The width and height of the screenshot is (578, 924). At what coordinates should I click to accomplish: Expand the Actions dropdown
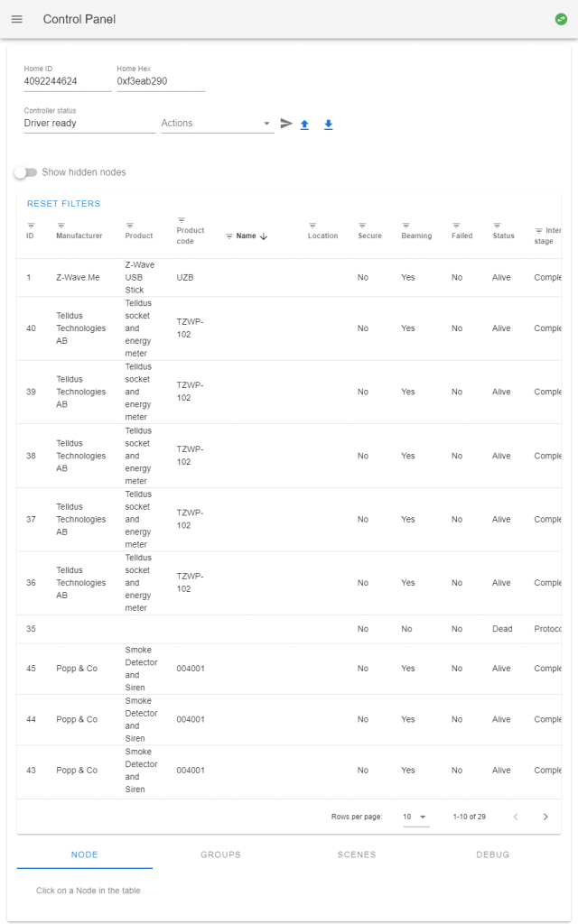click(x=217, y=123)
